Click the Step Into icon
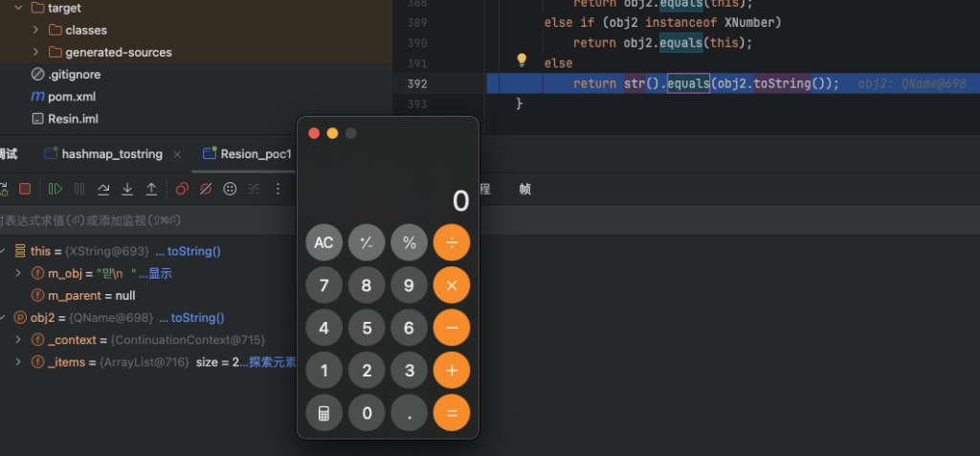 [x=127, y=190]
